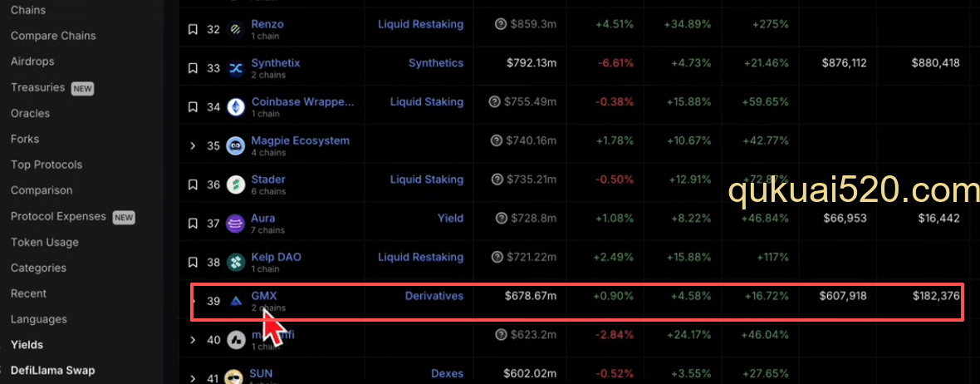Image resolution: width=980 pixels, height=384 pixels.
Task: Open Stader's Liquid Staking category
Action: pos(427,180)
